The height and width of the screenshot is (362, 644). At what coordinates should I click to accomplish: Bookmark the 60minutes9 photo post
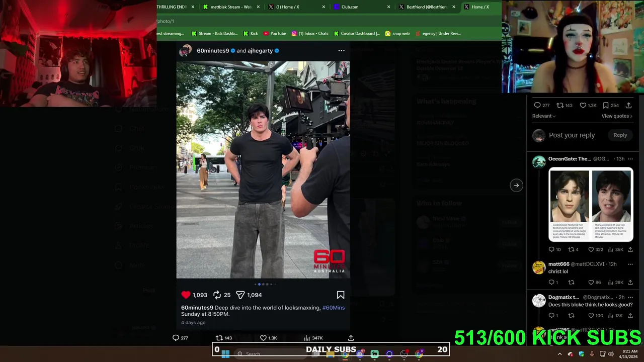click(341, 295)
